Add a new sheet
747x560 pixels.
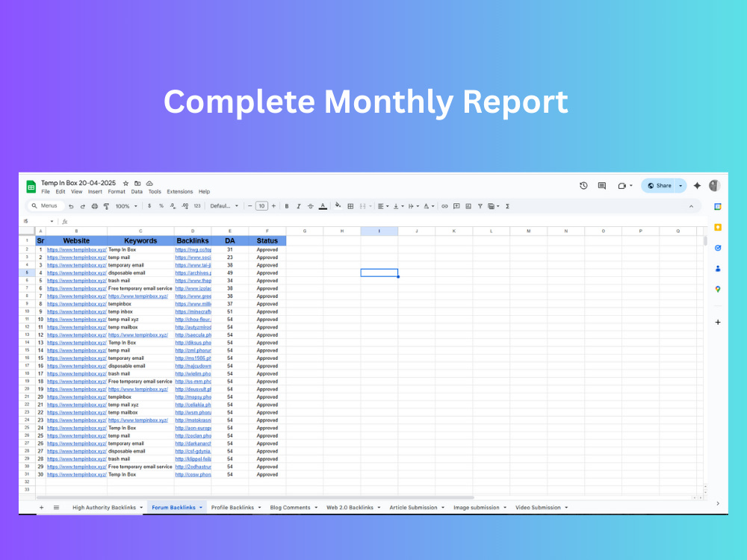[41, 508]
